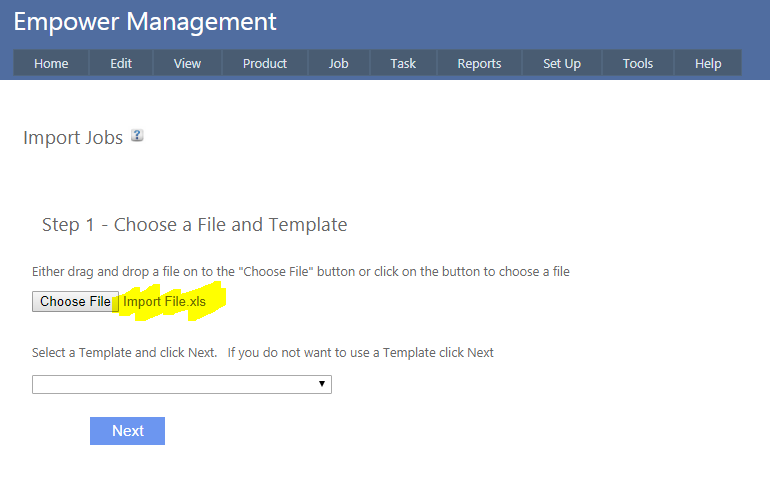Click the Next button
770x495 pixels.
click(x=127, y=431)
